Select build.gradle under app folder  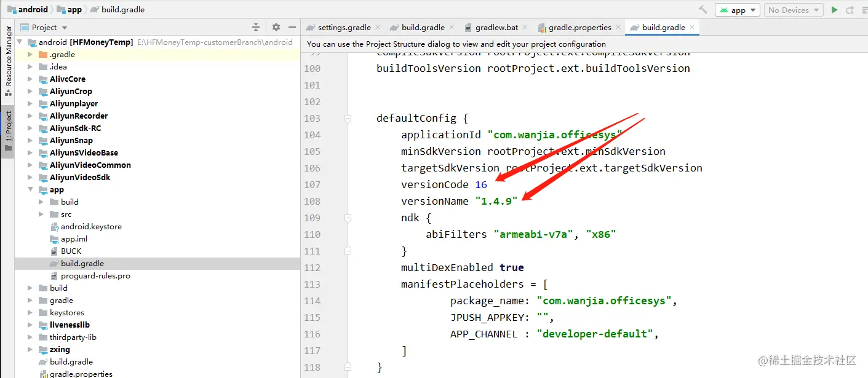[82, 263]
